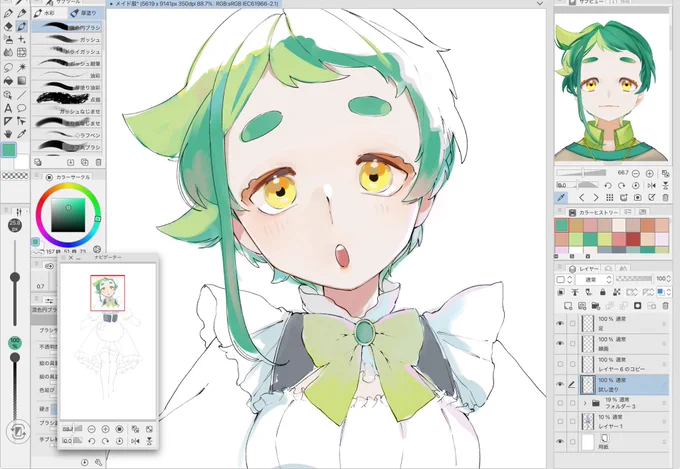This screenshot has width=680, height=469.
Task: Select the Text tool
Action: tap(8, 108)
